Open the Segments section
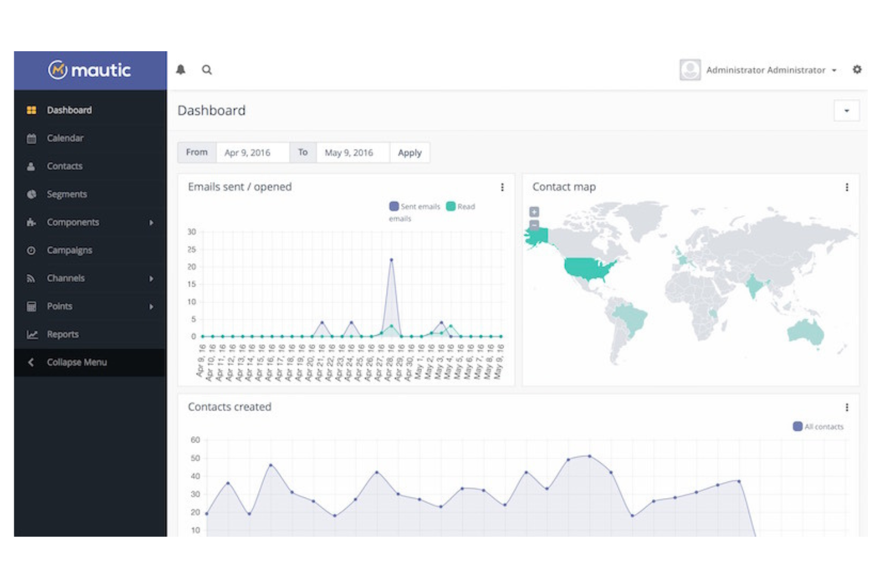882x588 pixels. tap(67, 194)
